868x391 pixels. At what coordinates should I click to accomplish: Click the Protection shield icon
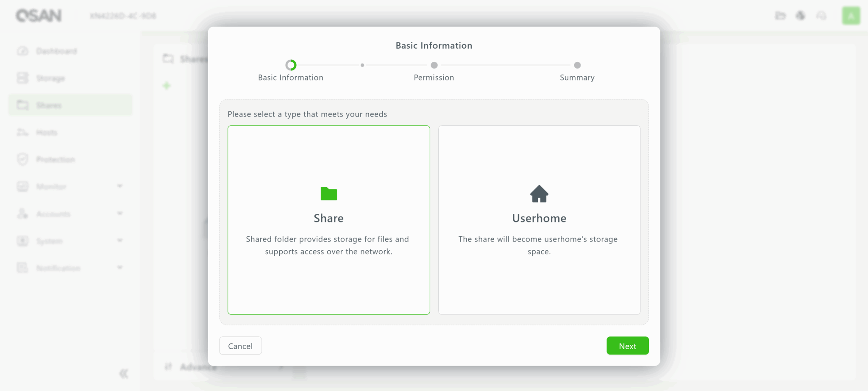click(x=22, y=159)
